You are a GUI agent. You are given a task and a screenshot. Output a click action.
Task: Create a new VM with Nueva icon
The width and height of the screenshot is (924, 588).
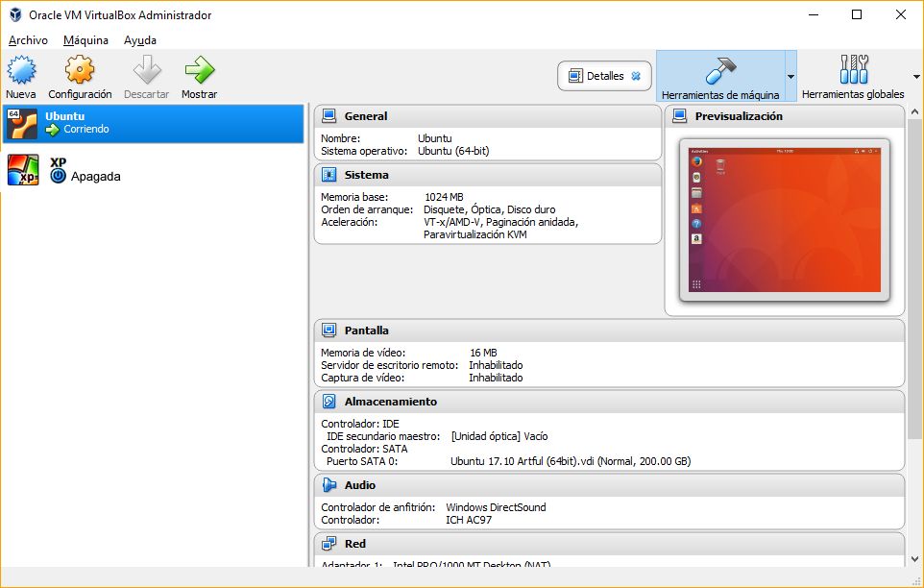21,69
